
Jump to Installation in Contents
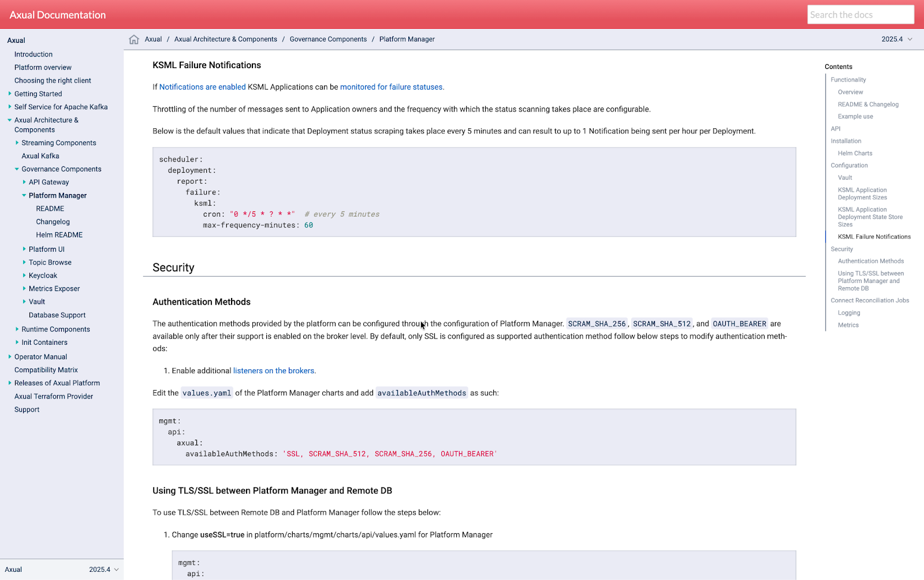(846, 141)
